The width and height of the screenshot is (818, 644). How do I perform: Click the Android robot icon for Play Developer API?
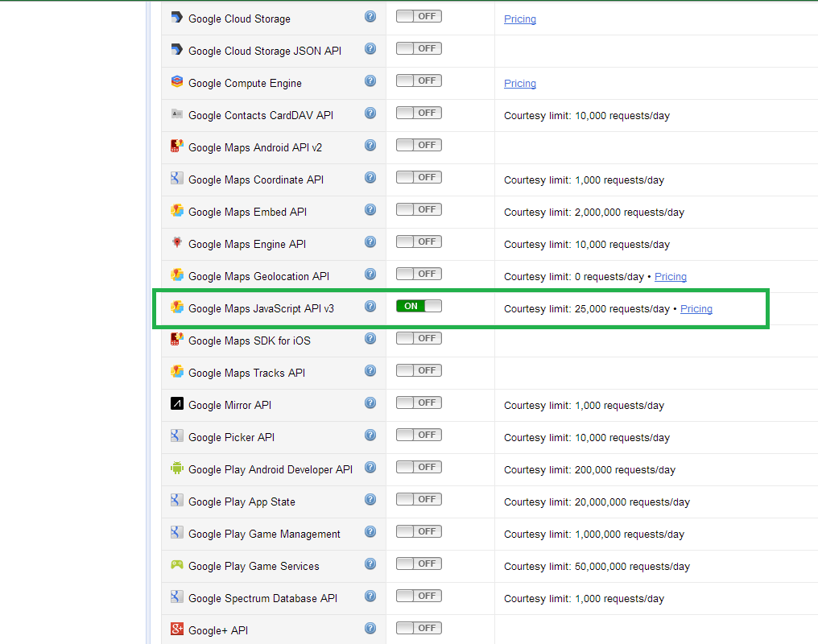(x=177, y=468)
